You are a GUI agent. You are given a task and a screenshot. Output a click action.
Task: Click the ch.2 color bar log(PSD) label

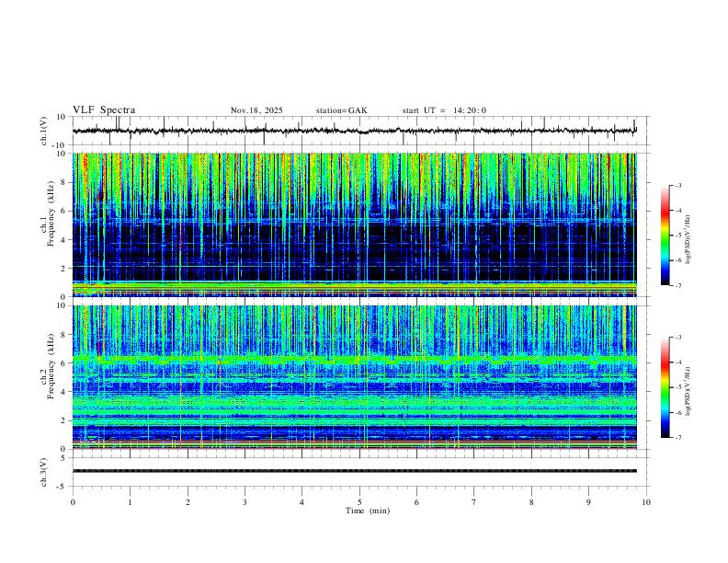[688, 391]
